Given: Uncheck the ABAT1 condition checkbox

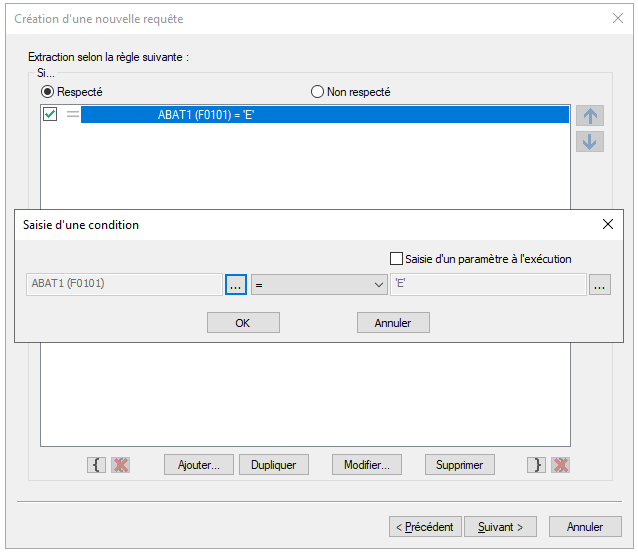Looking at the screenshot, I should [x=50, y=114].
